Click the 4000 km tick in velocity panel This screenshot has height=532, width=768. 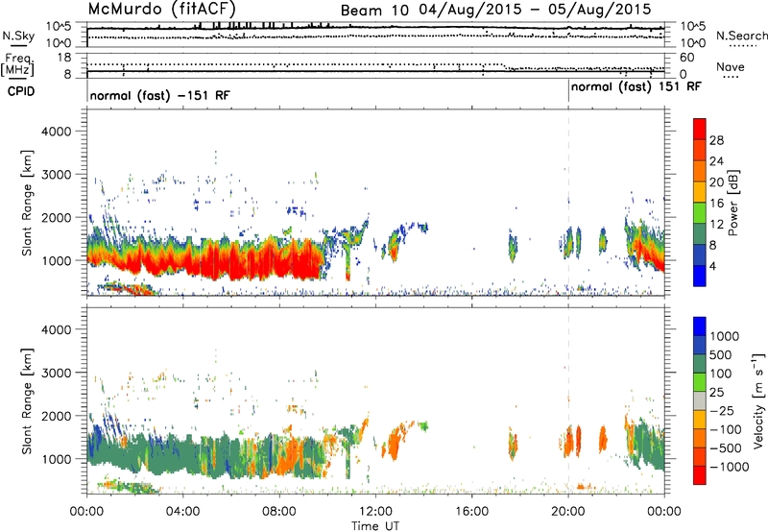point(56,329)
